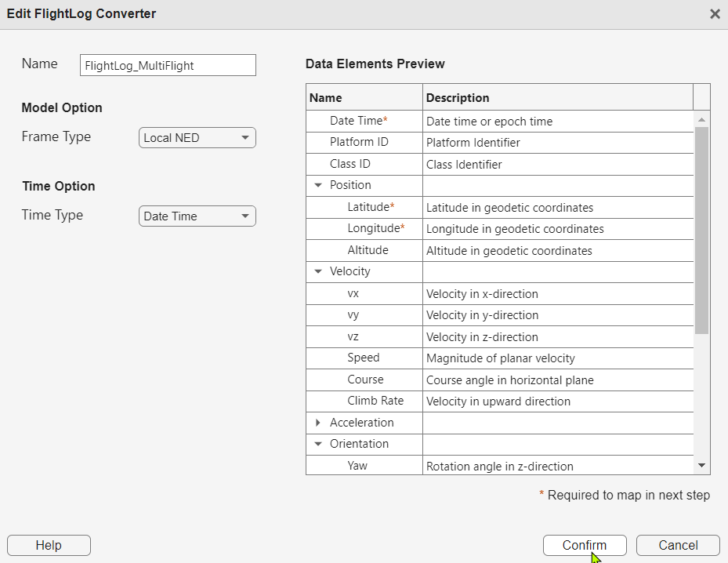Screen dimensions: 728x563
Task: Click the Description column header
Action: coord(556,98)
